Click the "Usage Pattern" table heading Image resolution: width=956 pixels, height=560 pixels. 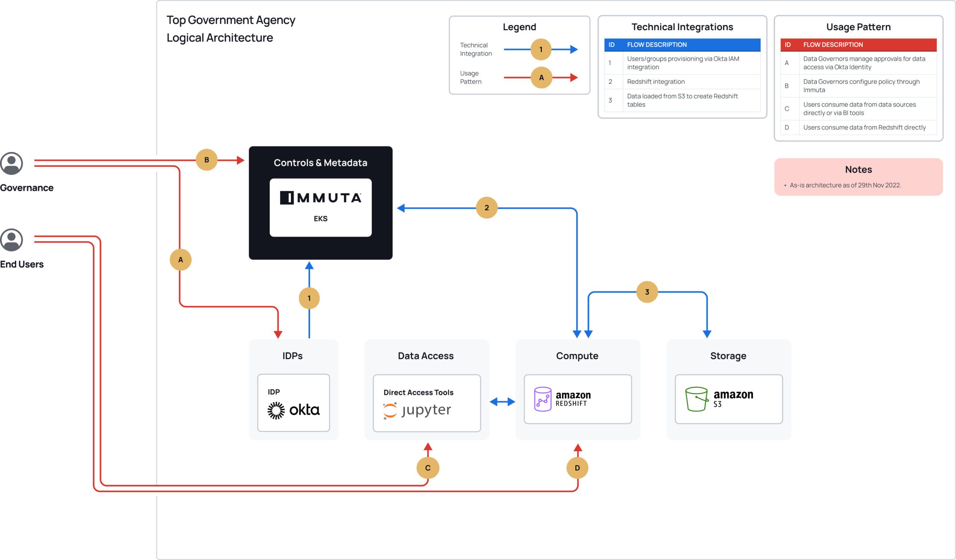(x=859, y=27)
